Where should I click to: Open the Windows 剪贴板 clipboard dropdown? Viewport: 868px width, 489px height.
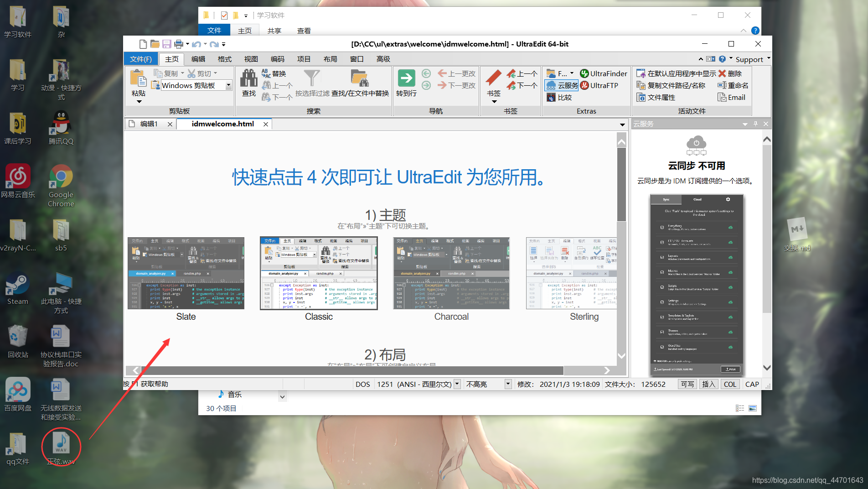coord(228,85)
